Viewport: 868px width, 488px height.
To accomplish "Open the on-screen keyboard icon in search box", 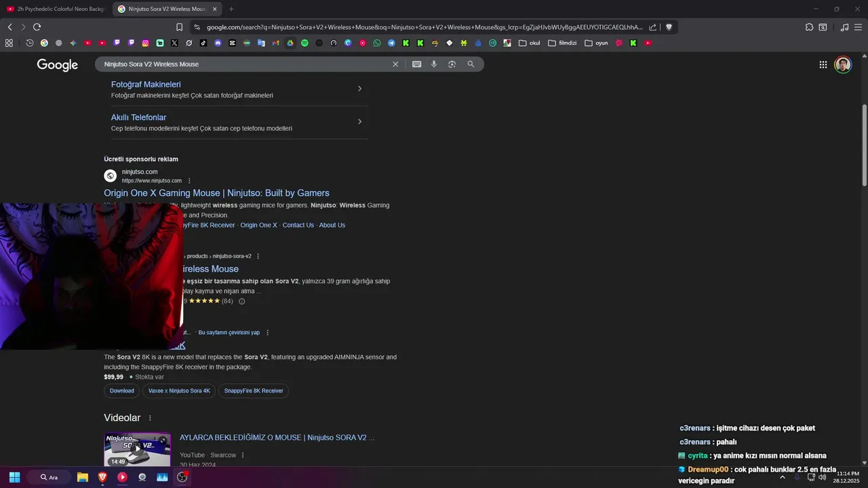I will [416, 64].
